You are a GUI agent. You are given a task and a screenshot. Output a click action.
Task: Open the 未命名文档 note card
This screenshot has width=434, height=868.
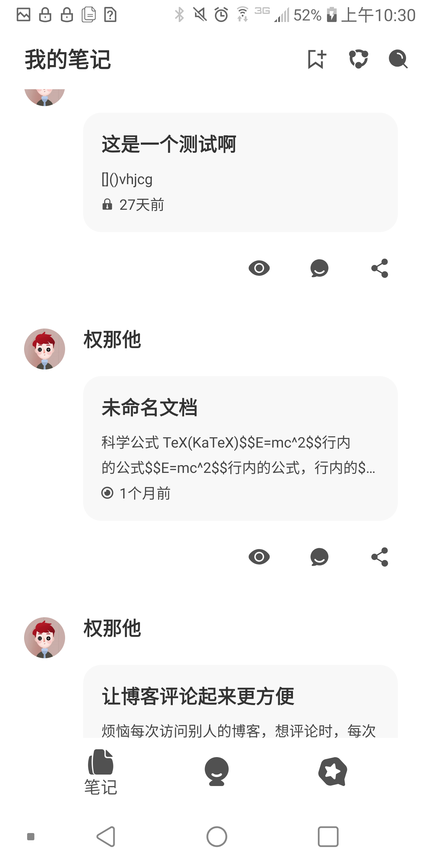tap(241, 448)
